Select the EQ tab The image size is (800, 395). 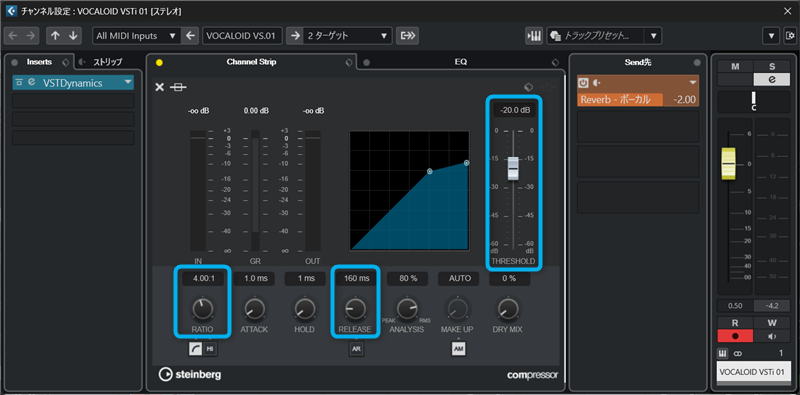click(461, 62)
